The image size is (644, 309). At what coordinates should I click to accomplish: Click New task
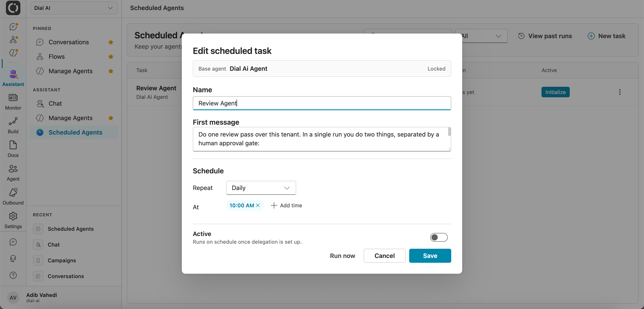click(607, 36)
